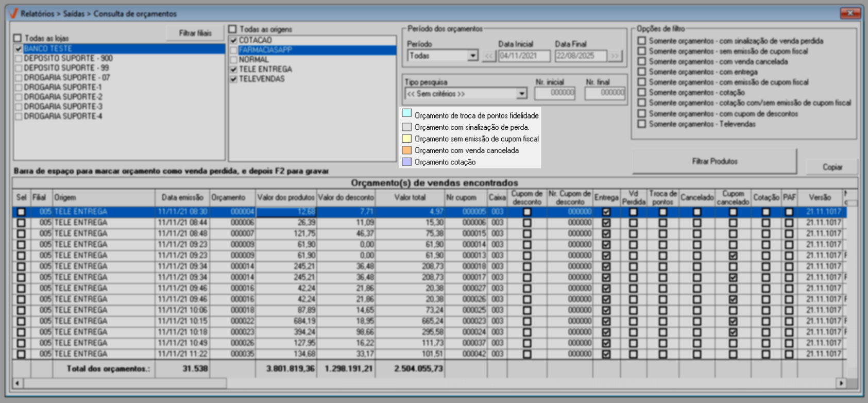Select DROGARIA SUPORTE-1 in store list

63,87
